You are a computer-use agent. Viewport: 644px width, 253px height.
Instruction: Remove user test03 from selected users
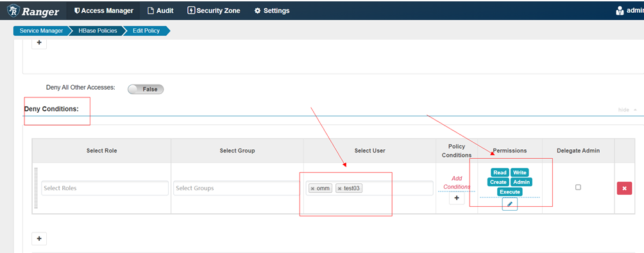tap(340, 188)
